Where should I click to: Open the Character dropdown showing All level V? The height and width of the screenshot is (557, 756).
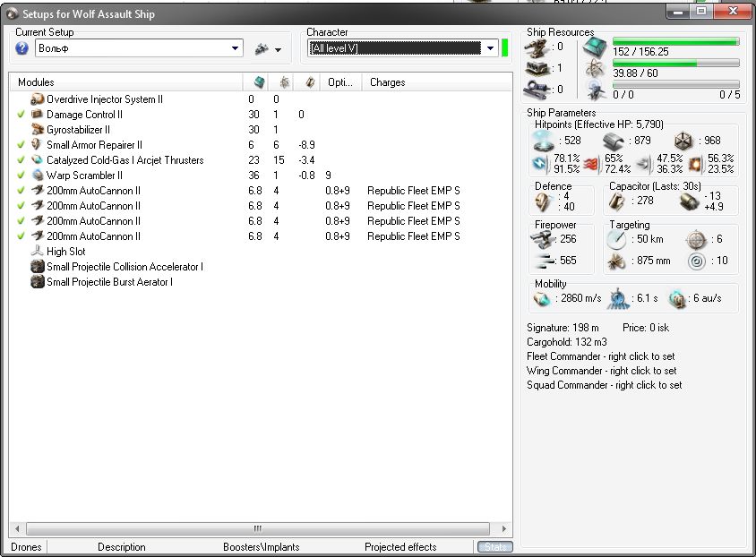pyautogui.click(x=402, y=48)
